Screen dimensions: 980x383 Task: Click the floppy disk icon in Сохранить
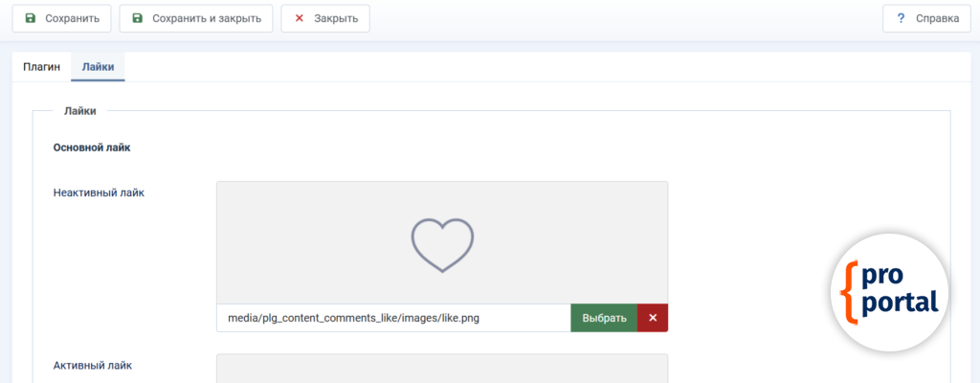[31, 18]
